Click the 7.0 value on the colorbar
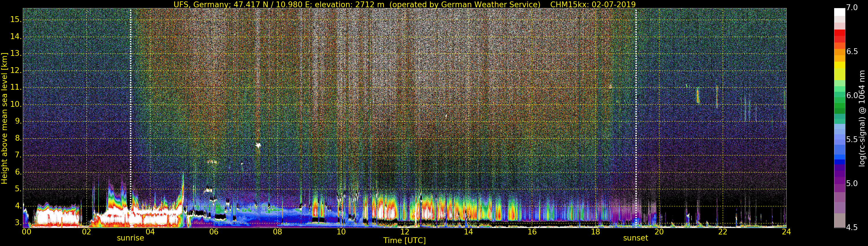The height and width of the screenshot is (246, 868). (x=852, y=8)
